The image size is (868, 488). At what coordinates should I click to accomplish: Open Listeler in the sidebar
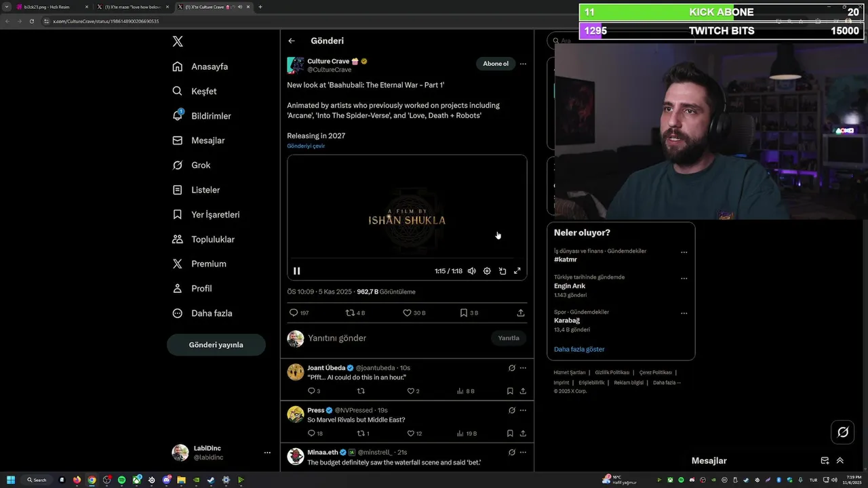click(197, 190)
